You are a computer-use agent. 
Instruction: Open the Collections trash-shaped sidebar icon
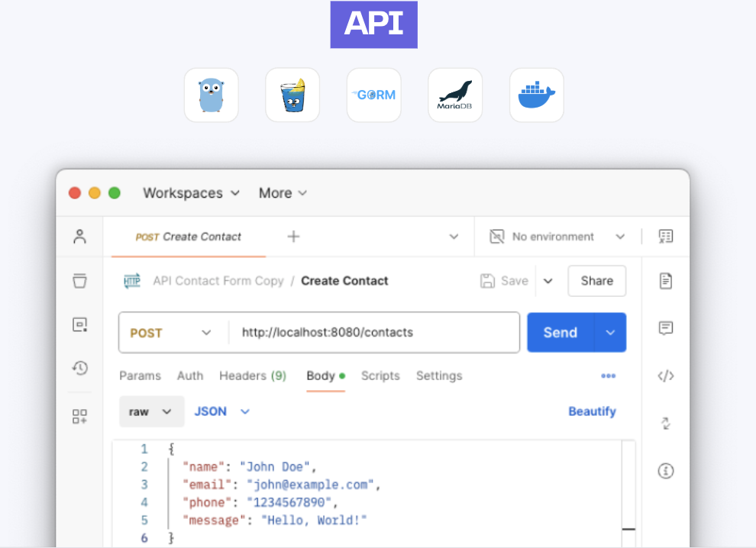point(79,281)
